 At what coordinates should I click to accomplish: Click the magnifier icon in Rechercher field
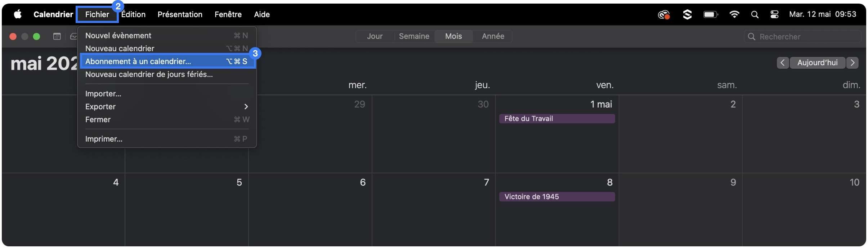tap(751, 37)
